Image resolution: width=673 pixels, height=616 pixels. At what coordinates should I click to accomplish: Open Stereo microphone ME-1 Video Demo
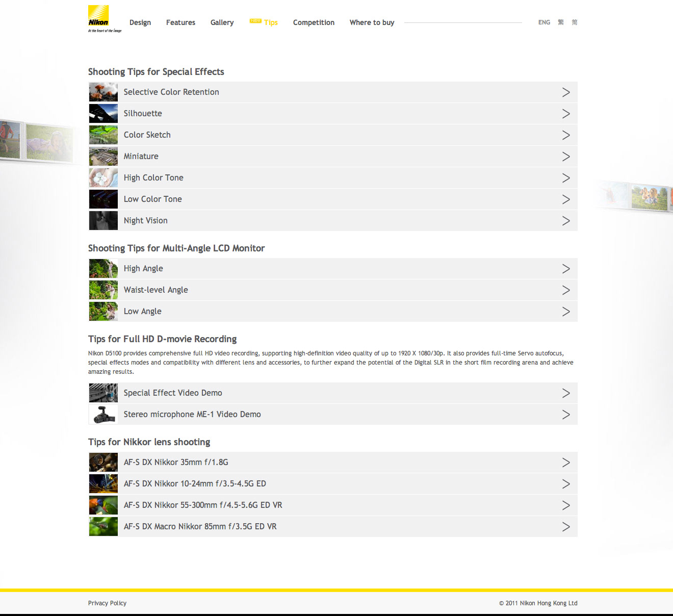[x=192, y=415]
